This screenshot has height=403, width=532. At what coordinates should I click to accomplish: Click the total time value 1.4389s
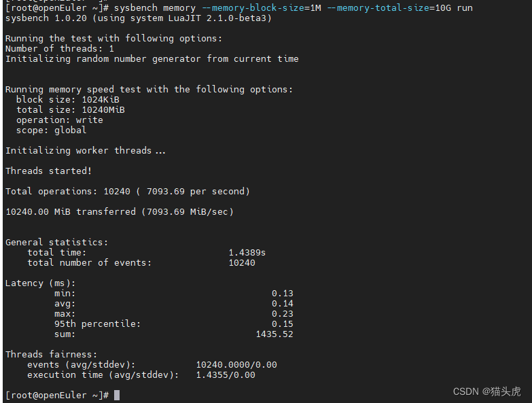point(247,253)
